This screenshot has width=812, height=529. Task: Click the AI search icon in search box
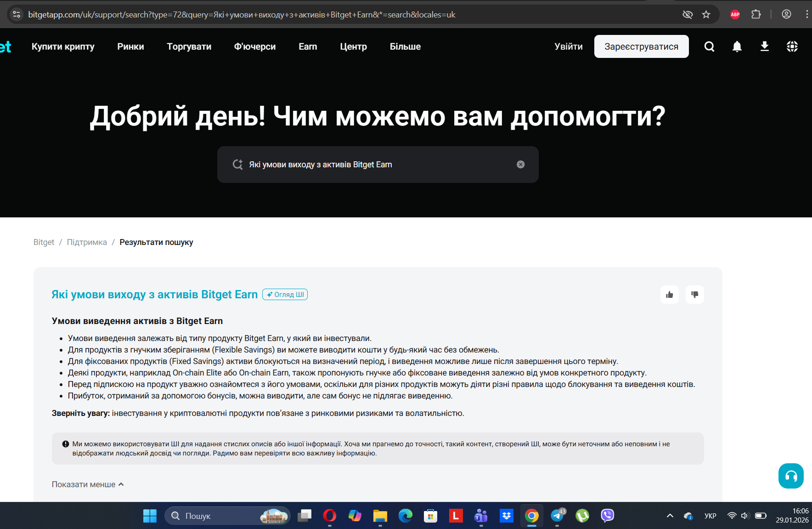coord(237,165)
